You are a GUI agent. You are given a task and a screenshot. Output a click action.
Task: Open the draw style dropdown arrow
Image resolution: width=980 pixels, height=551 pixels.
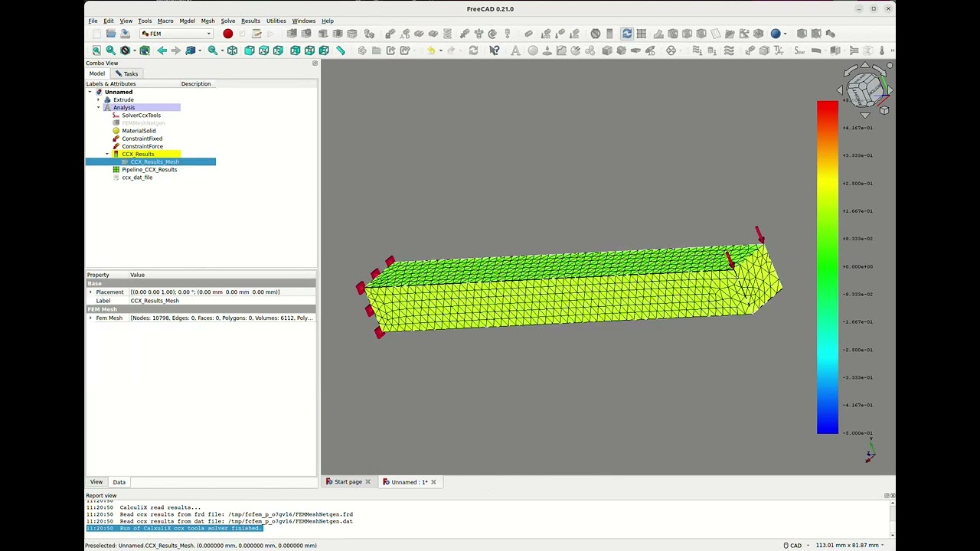pyautogui.click(x=134, y=51)
